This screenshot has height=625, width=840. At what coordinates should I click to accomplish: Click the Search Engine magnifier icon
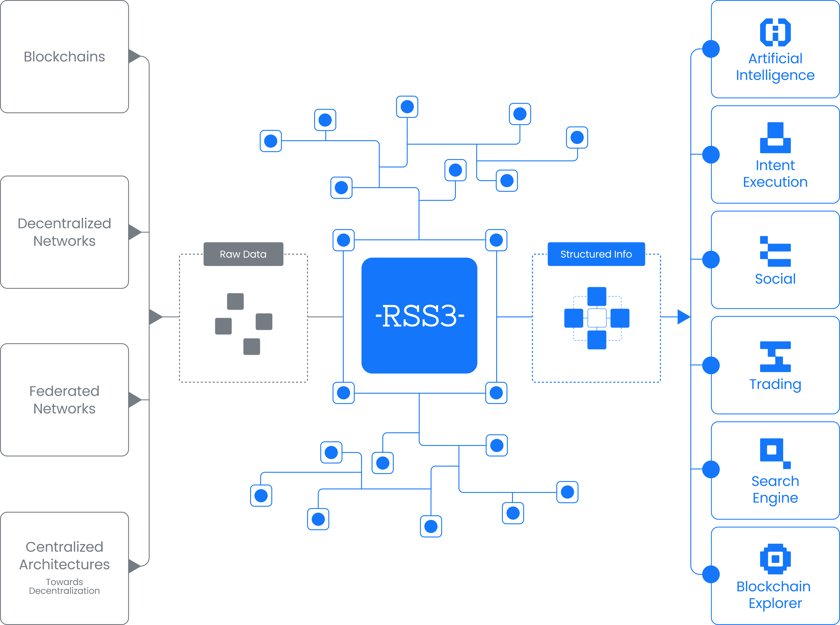pyautogui.click(x=775, y=454)
